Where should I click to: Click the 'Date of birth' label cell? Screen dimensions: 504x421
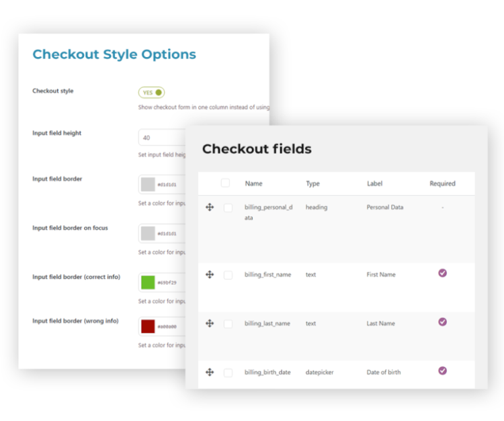384,372
